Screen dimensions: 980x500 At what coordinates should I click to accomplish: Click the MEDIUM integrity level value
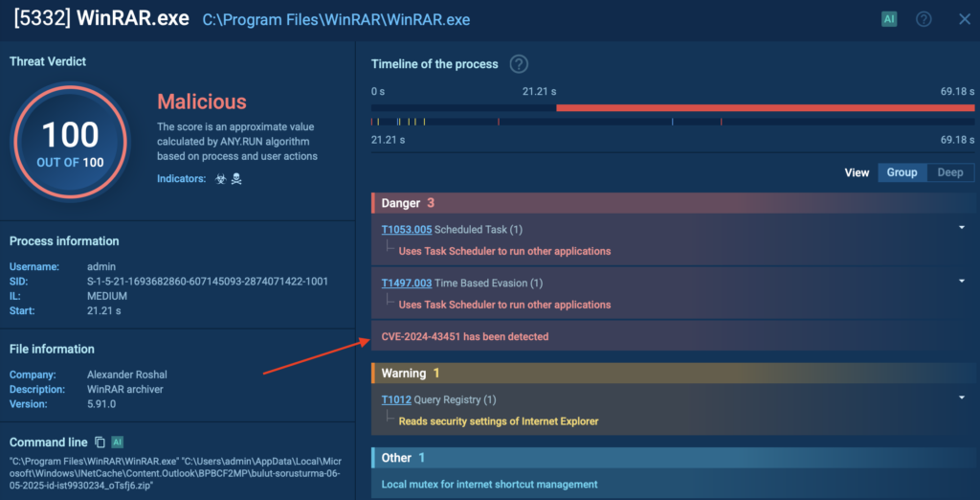(107, 296)
